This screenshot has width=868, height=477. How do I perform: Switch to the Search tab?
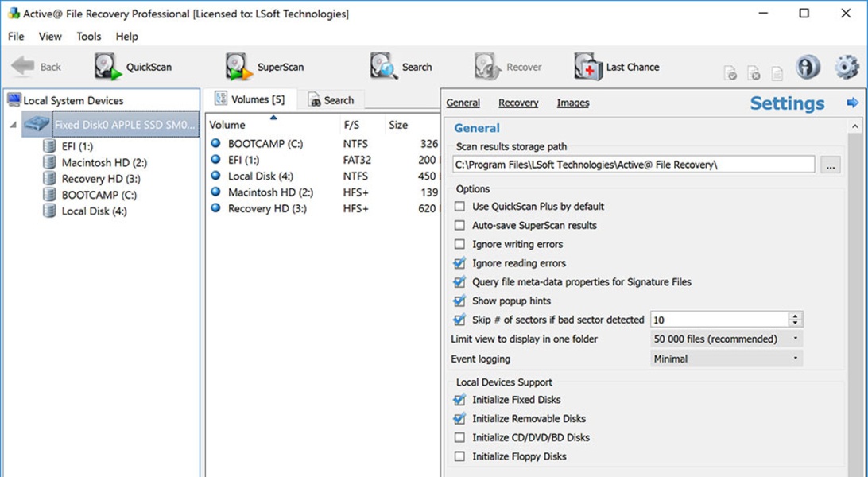click(331, 100)
